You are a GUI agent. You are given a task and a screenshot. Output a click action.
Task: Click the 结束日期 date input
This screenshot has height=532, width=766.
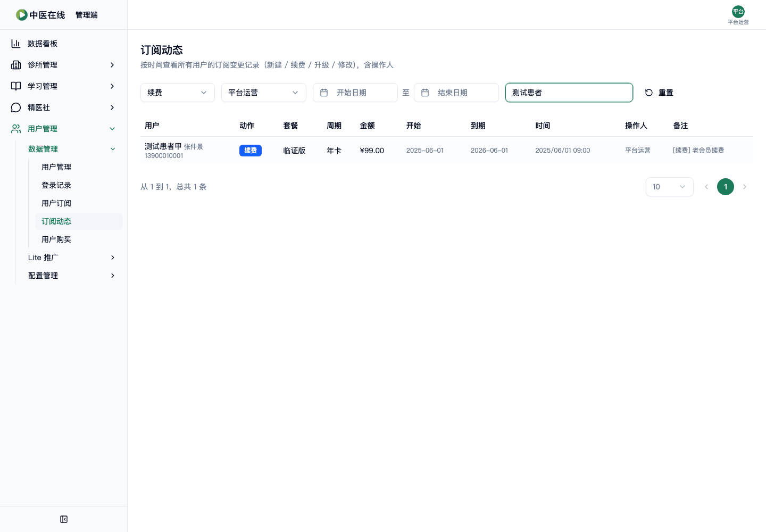coord(456,93)
